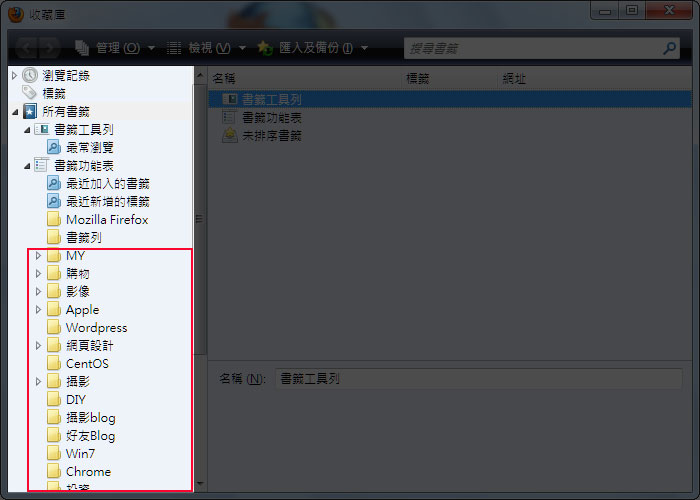This screenshot has height=500, width=700.
Task: Click the back navigation arrow button
Action: [27, 47]
